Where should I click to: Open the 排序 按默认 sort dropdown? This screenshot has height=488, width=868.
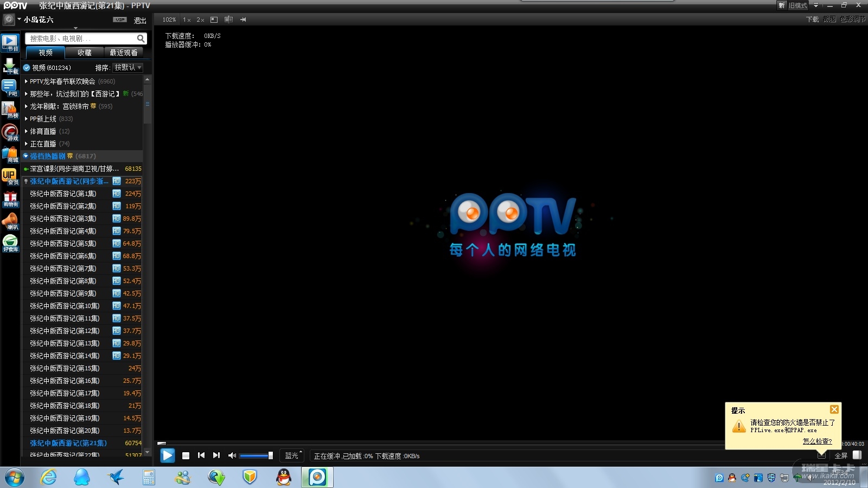[x=128, y=68]
